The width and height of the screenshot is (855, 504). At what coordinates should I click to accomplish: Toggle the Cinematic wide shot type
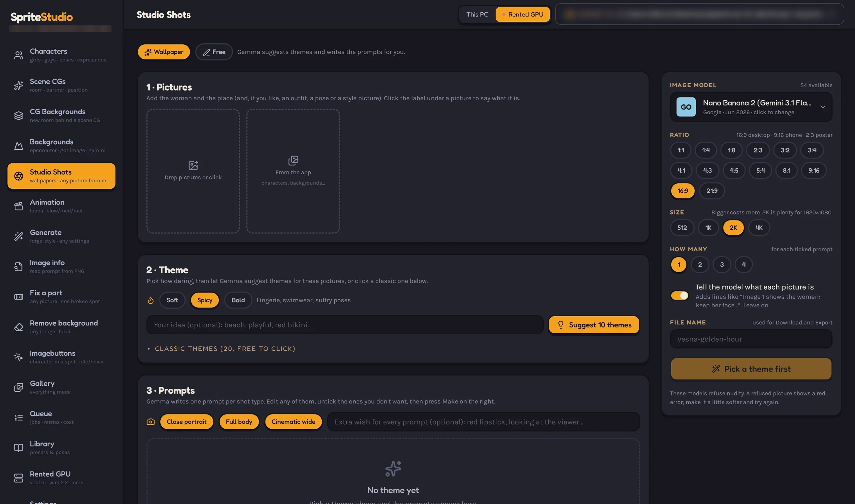[293, 422]
